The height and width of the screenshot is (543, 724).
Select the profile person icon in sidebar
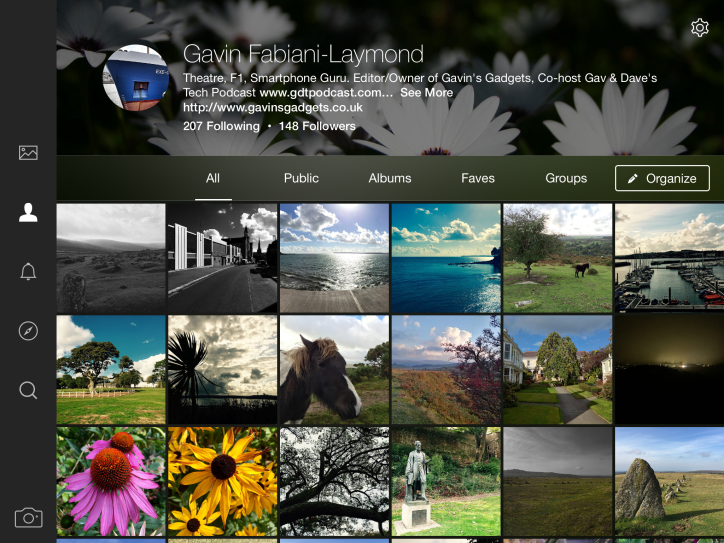click(x=28, y=212)
